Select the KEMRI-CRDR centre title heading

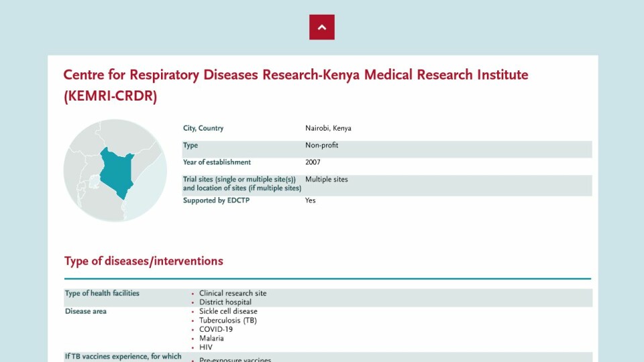(x=295, y=85)
